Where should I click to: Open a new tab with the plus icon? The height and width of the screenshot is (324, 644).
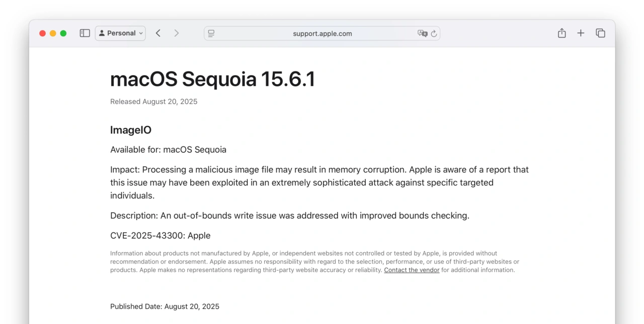pos(581,33)
